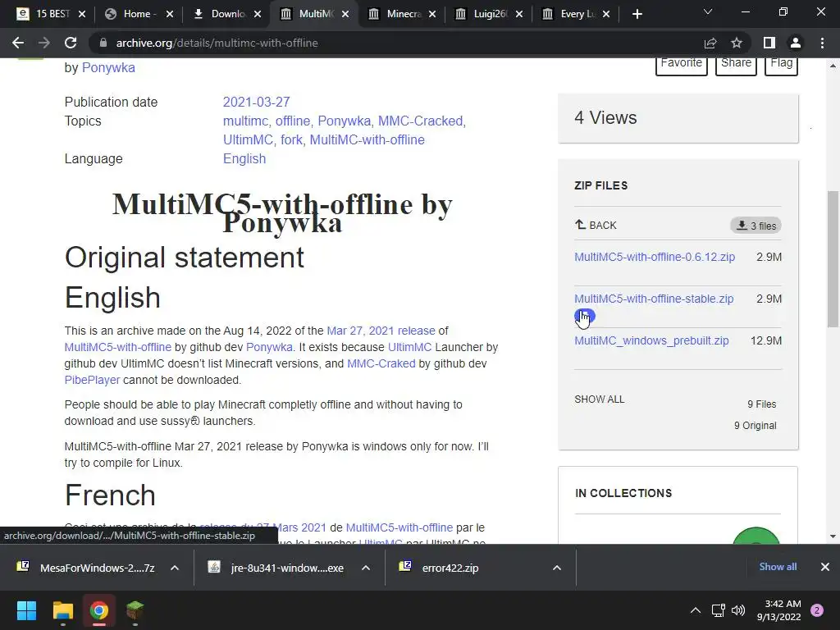Open Minecraft block icon in taskbar

135,610
